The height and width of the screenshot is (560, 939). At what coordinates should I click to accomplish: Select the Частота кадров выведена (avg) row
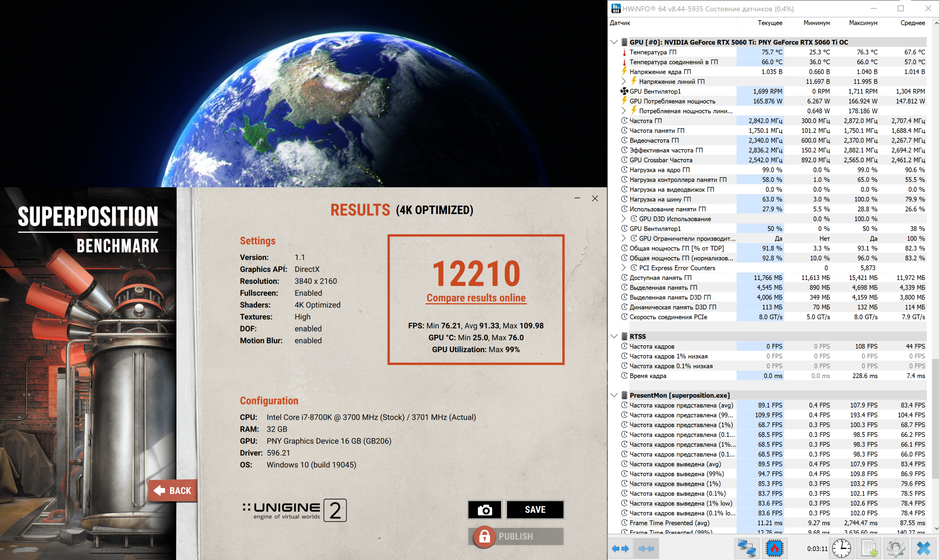point(774,464)
